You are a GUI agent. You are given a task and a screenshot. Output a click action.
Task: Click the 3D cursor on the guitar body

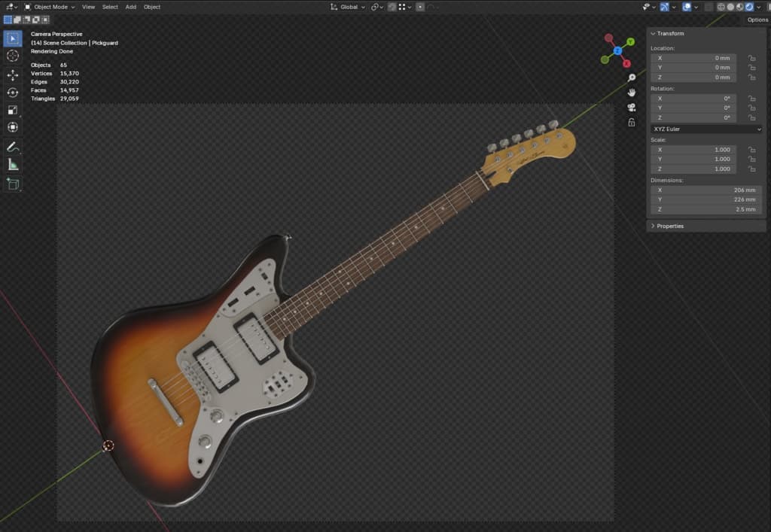[108, 445]
